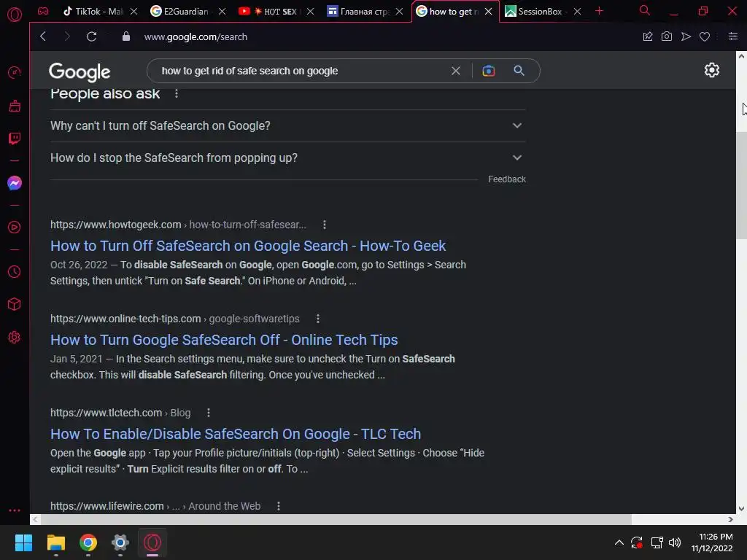Screen dimensions: 747x560
Task: Close the TikTok tab
Action: tap(134, 11)
